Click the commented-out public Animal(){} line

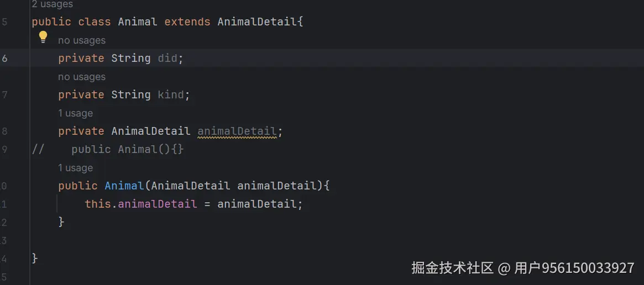click(127, 150)
